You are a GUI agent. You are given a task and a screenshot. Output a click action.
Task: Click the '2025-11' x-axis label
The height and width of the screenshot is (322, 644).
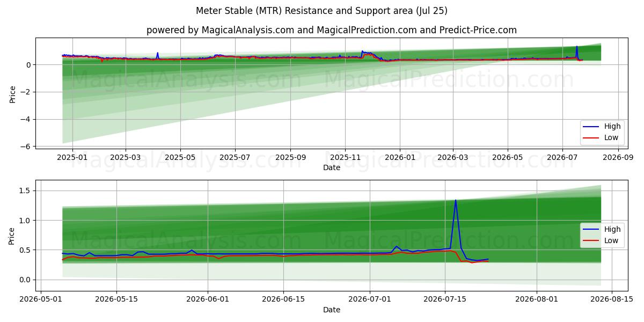click(345, 157)
